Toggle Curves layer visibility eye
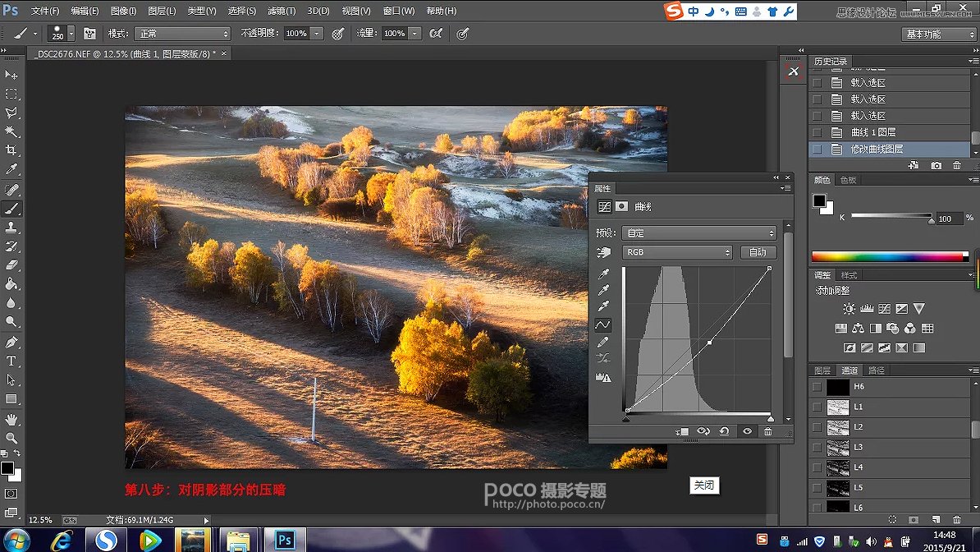Viewport: 980px width, 552px height. (x=747, y=431)
